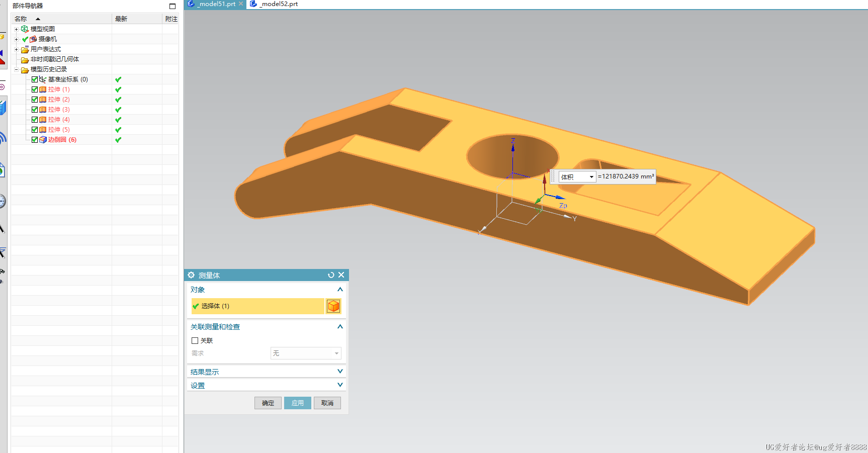Uncheck the 拉伸 (4) feature checkbox
This screenshot has width=868, height=453.
click(x=35, y=120)
